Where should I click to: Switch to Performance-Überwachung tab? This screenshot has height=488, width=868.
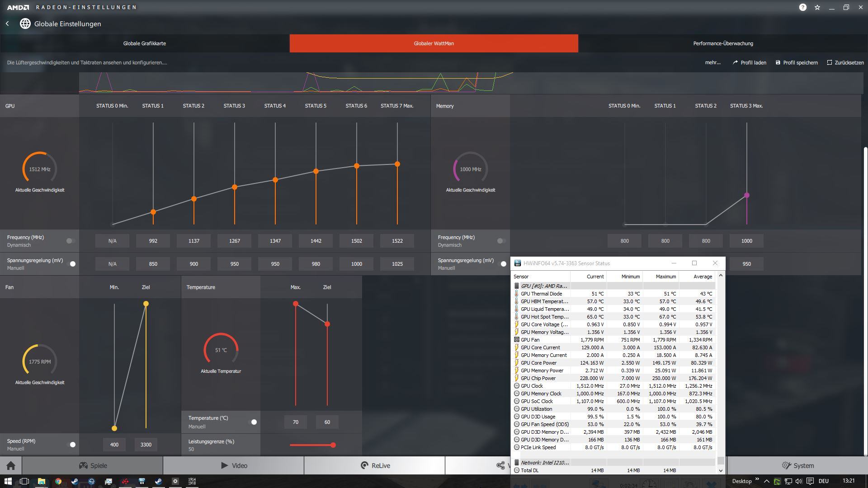pos(723,43)
